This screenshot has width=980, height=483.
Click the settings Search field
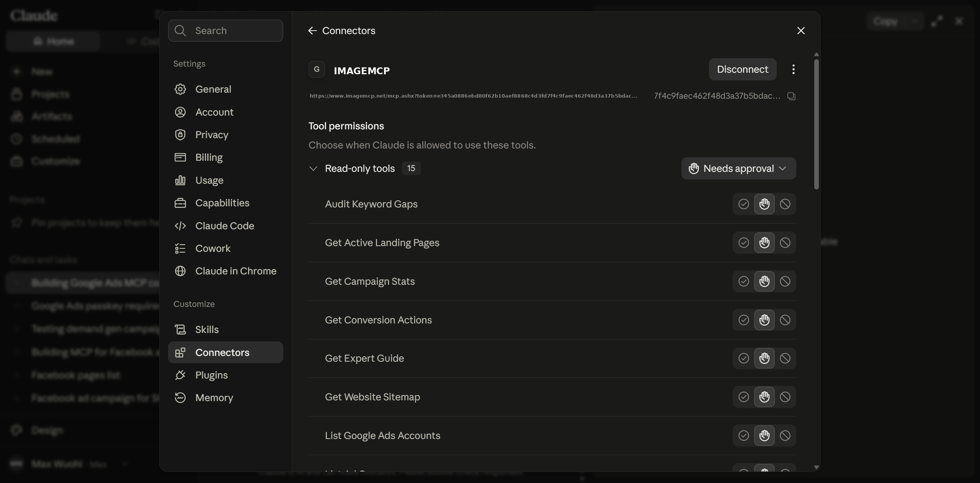click(225, 31)
